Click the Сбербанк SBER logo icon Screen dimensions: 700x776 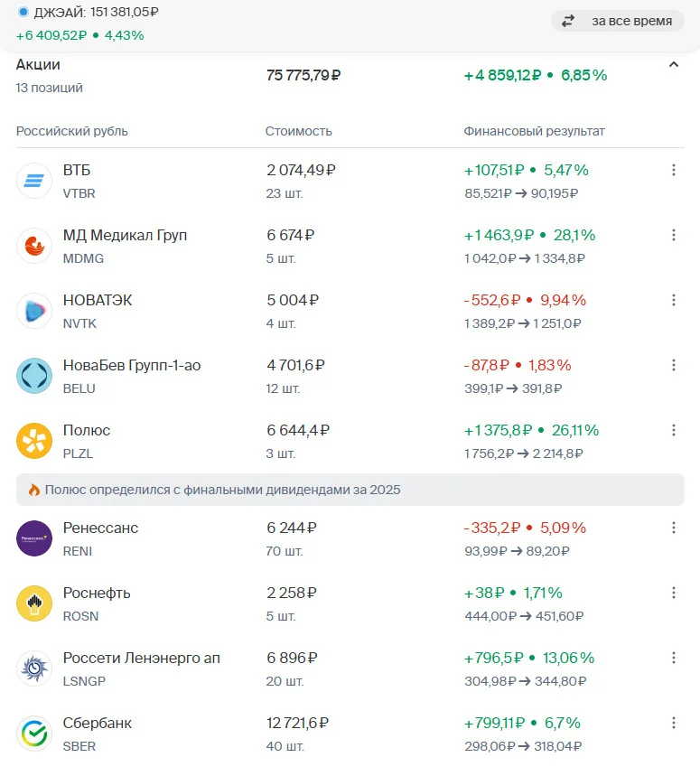tap(34, 734)
